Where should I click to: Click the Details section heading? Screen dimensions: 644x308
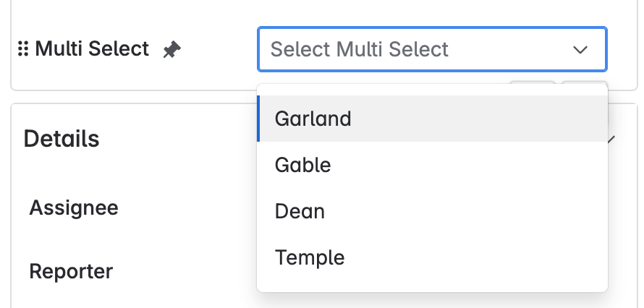pos(62,138)
